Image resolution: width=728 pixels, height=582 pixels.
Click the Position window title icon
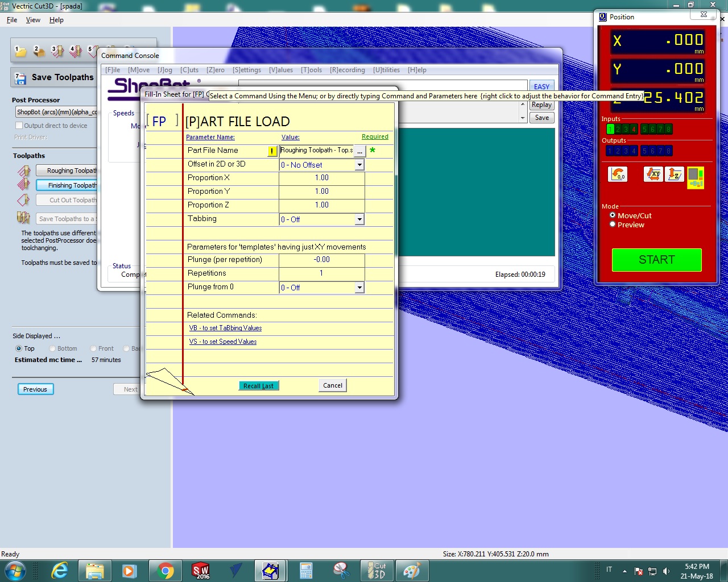[603, 17]
